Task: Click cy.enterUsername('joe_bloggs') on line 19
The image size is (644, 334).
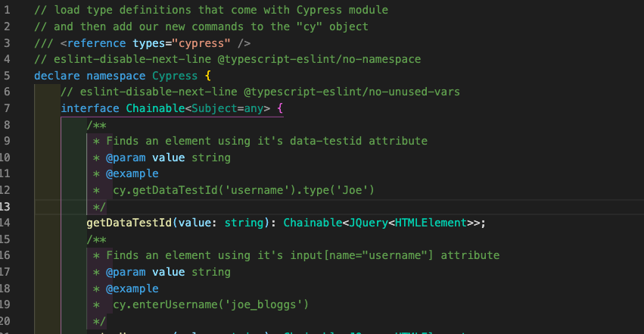Action: point(210,304)
